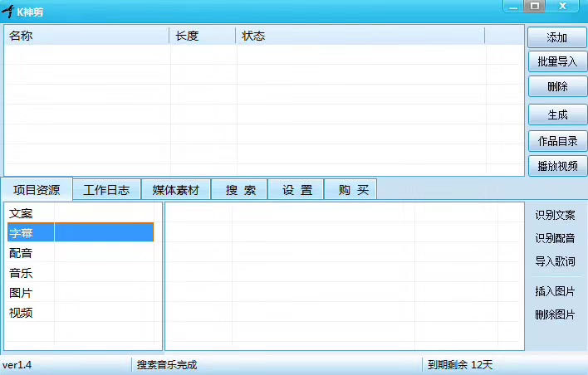Open the 作品目录 folder button
This screenshot has width=588, height=375.
click(x=557, y=141)
